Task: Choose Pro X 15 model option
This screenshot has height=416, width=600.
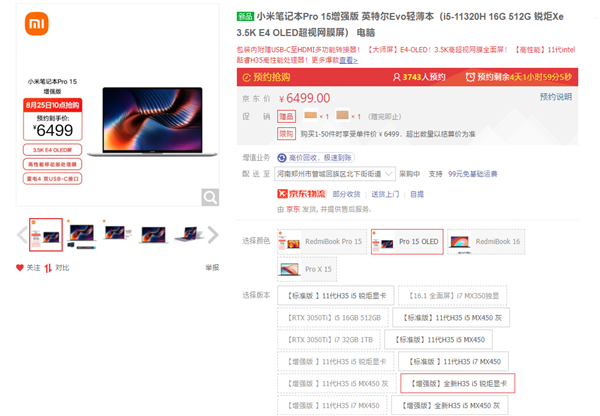Action: tap(307, 269)
